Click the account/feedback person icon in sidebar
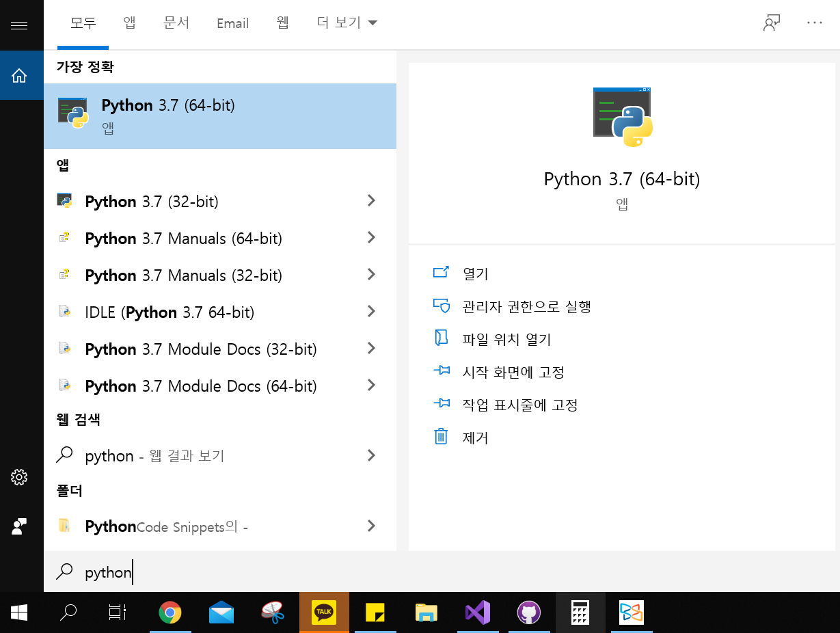 19,526
